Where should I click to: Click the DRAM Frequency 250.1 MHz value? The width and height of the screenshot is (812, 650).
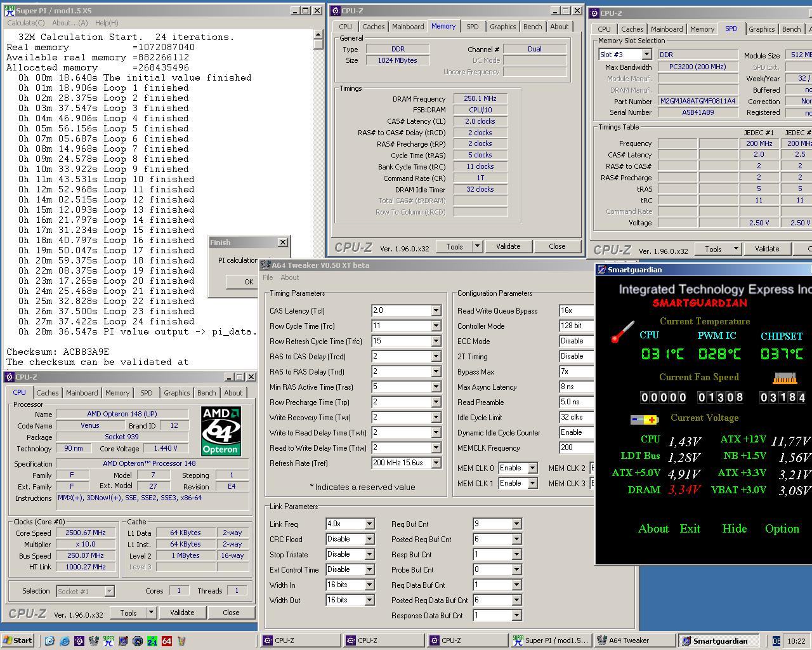click(x=480, y=99)
